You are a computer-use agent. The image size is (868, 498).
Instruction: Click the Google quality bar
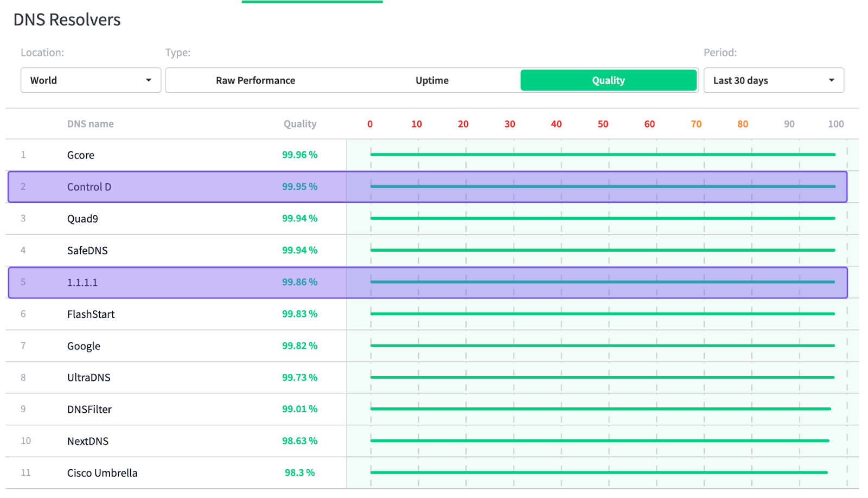tap(603, 346)
